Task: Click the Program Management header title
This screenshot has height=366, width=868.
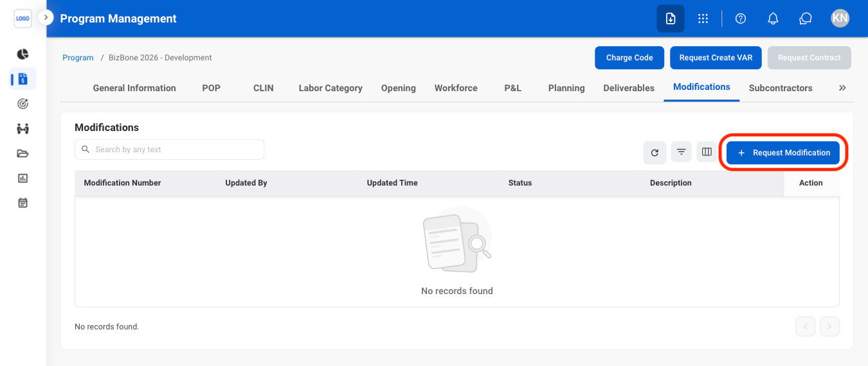Action: pyautogui.click(x=118, y=19)
